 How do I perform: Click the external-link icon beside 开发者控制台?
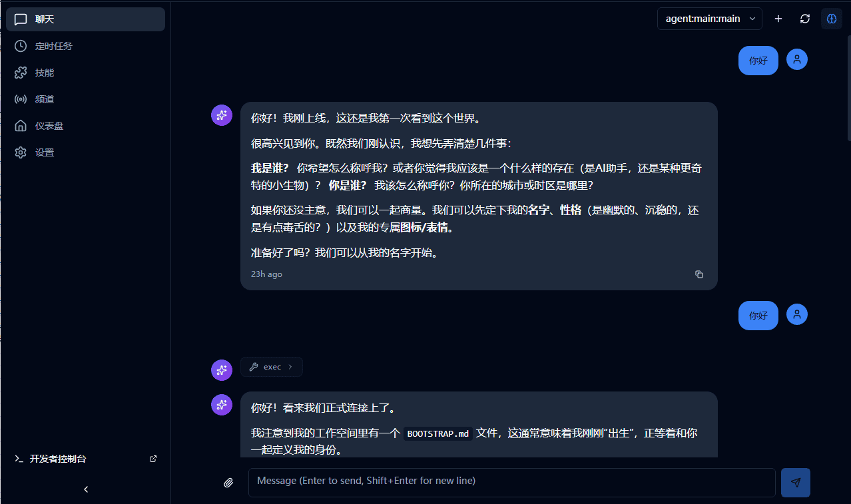coord(152,459)
